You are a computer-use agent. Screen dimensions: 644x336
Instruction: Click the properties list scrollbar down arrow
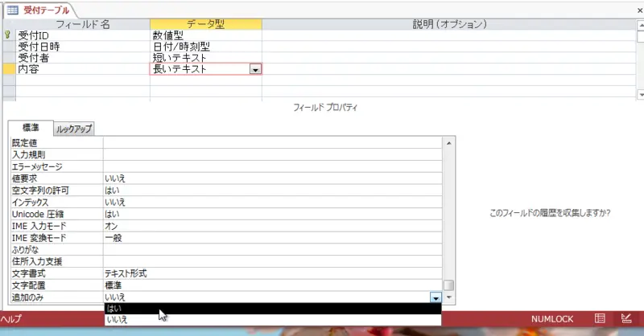(449, 297)
